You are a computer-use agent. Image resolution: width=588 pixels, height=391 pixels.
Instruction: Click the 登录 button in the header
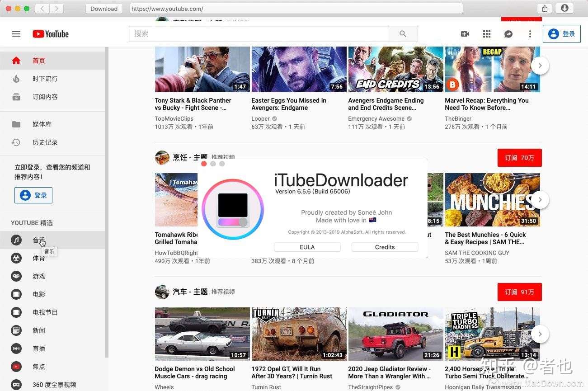pos(562,34)
